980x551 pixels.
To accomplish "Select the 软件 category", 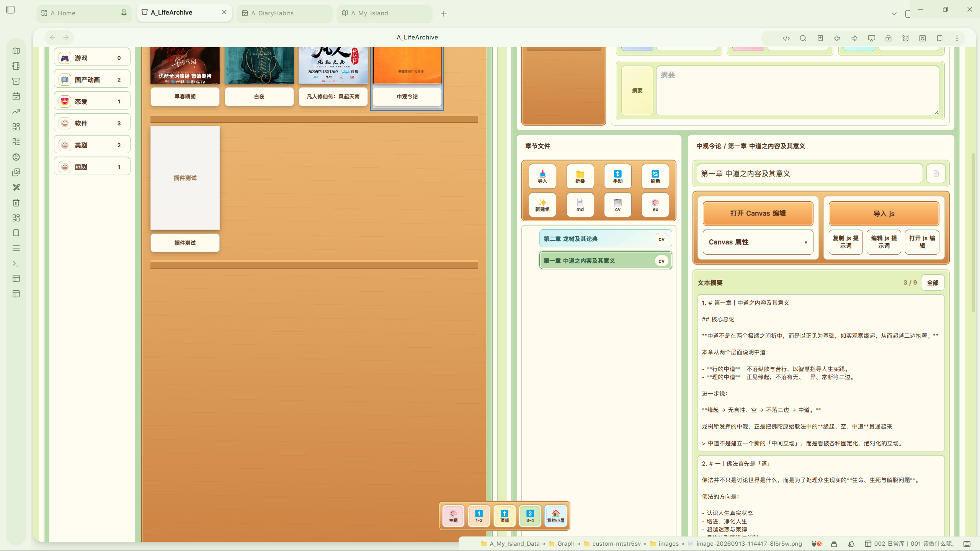I will tap(92, 123).
